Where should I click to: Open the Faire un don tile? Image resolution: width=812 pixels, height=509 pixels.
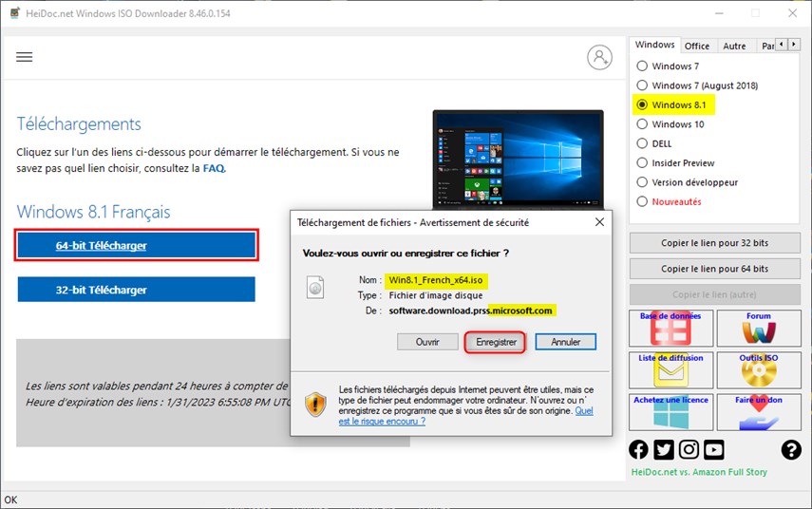pos(759,412)
